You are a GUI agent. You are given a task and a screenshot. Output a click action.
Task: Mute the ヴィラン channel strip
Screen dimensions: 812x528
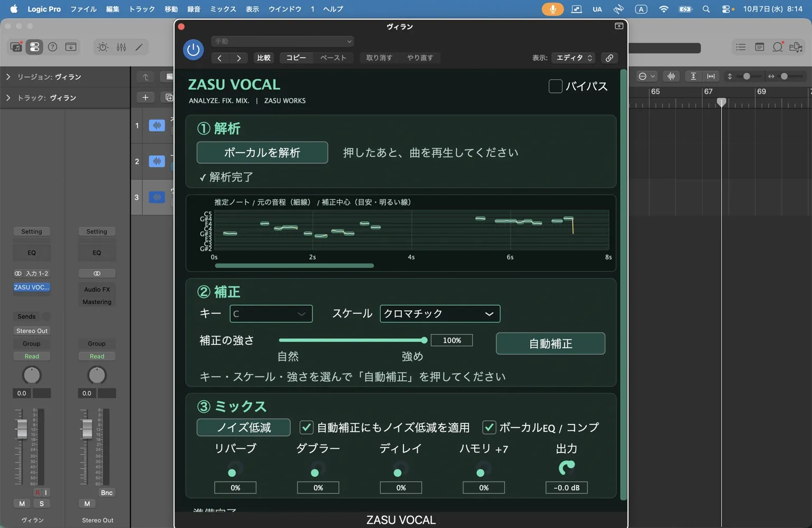click(22, 504)
